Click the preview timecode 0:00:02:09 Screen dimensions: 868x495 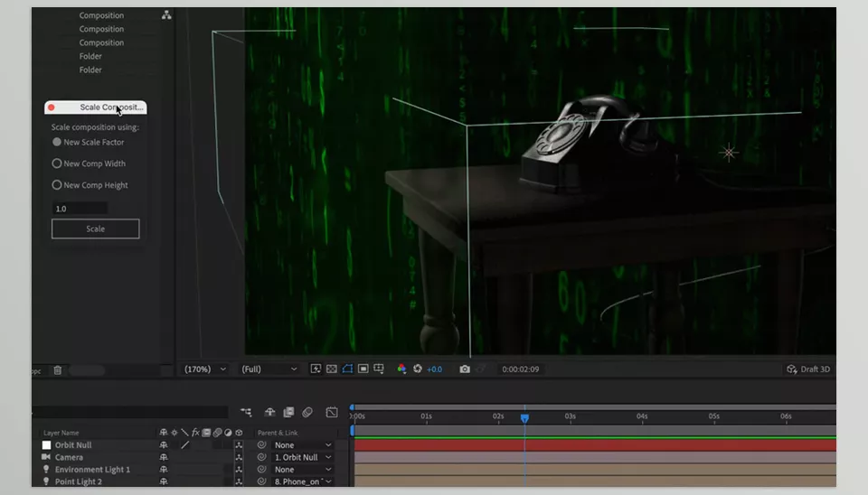[521, 369]
